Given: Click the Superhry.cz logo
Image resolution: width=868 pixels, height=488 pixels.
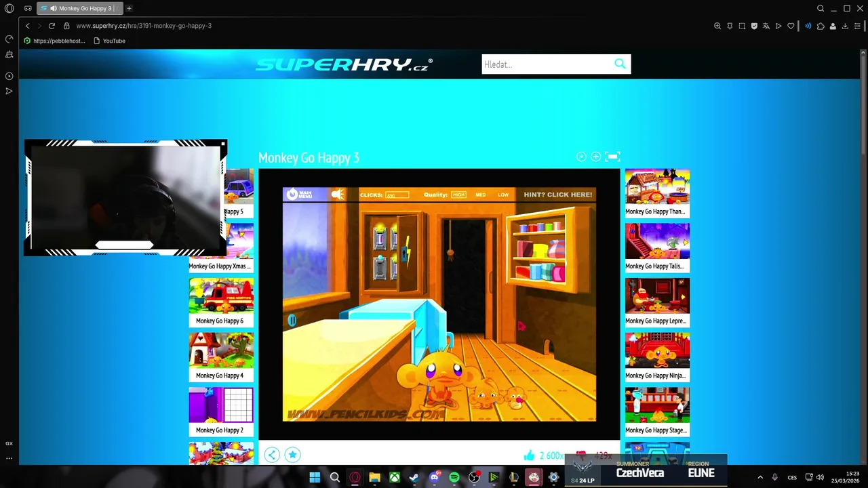Looking at the screenshot, I should pyautogui.click(x=344, y=64).
